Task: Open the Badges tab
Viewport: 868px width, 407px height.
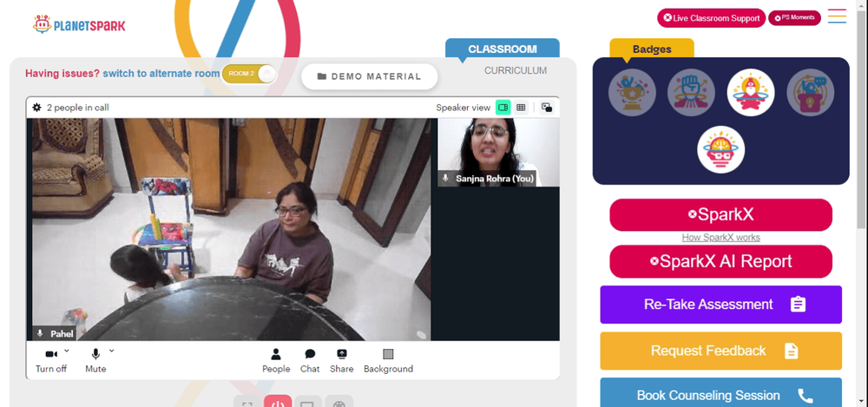Action: 652,49
